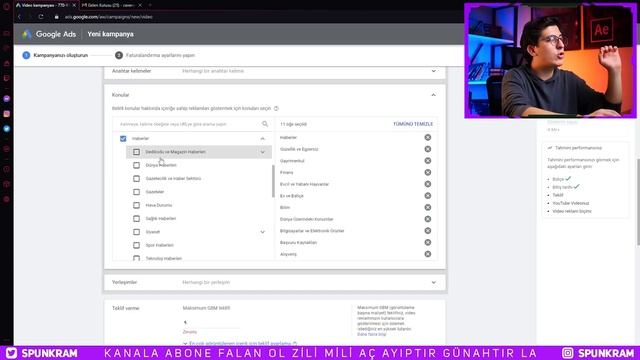Remove Evcil ve Yabani Hayvanlar topic

(427, 184)
